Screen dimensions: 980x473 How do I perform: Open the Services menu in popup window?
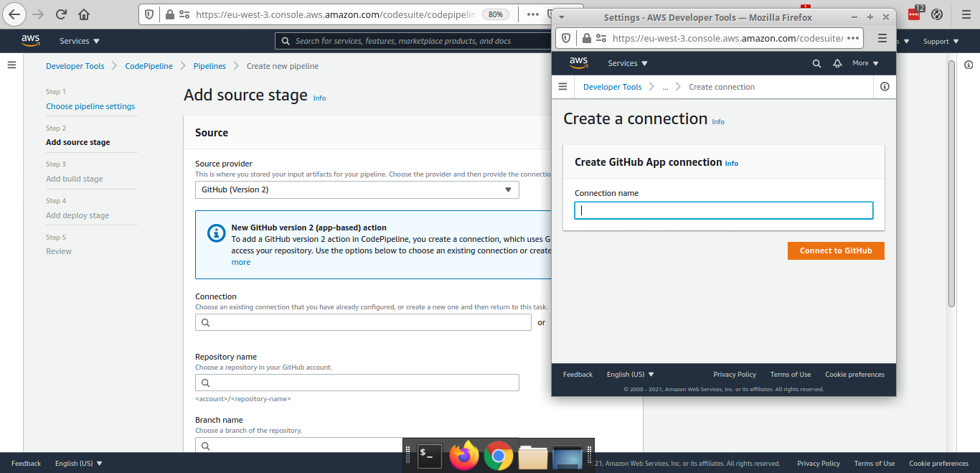627,63
